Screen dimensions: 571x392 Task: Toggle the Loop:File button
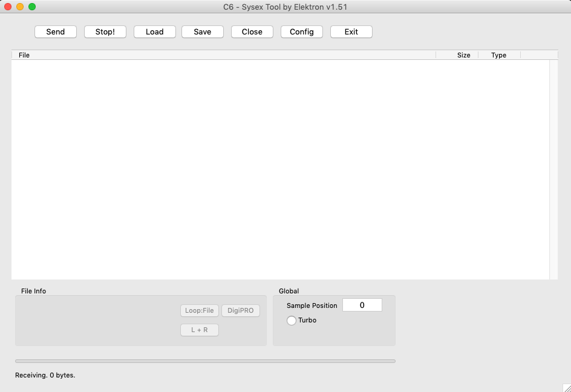(x=200, y=311)
